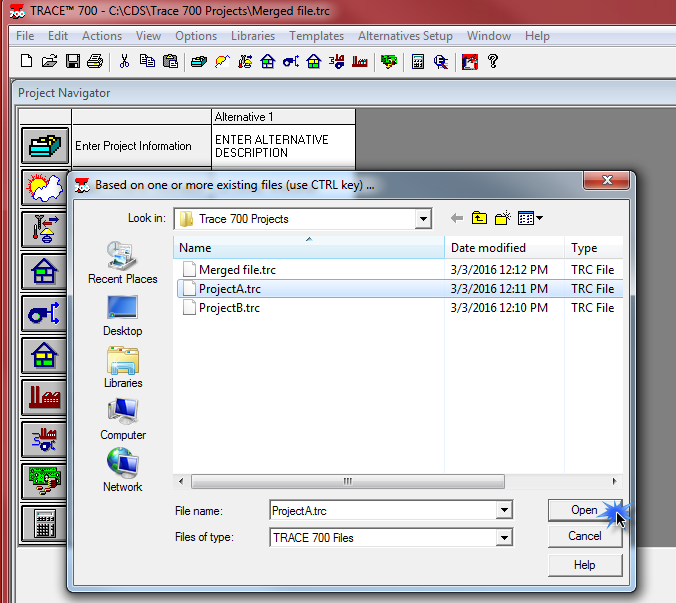Image resolution: width=676 pixels, height=603 pixels.
Task: Go to Recent Places in sidebar
Action: pos(122,262)
